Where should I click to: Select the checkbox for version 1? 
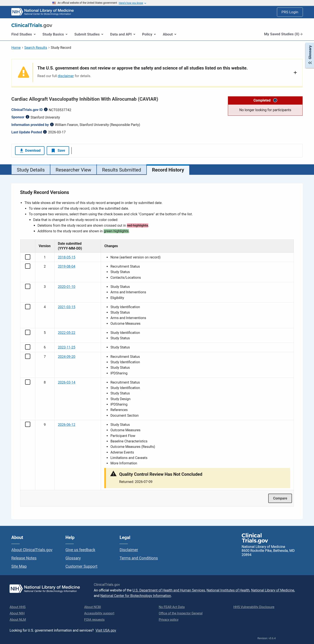coord(28,257)
